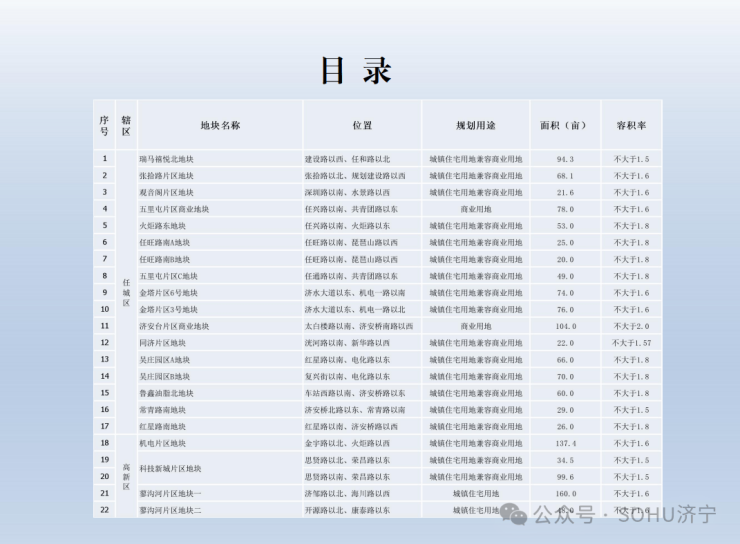Click location 思贤路以南、荣昌路以东

point(347,477)
